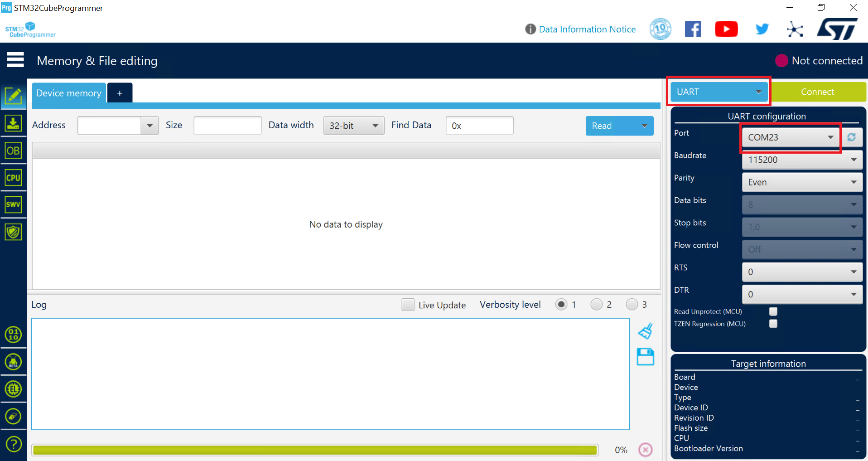
Task: Click the disabled Flow control dropdown
Action: click(802, 249)
